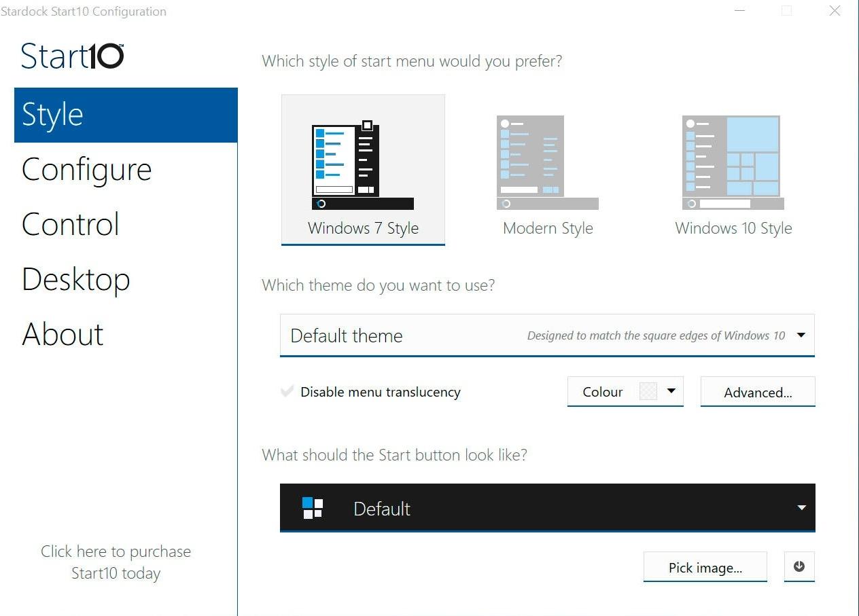Image resolution: width=859 pixels, height=616 pixels.
Task: Select the Windows 7 Style start menu
Action: (x=363, y=170)
